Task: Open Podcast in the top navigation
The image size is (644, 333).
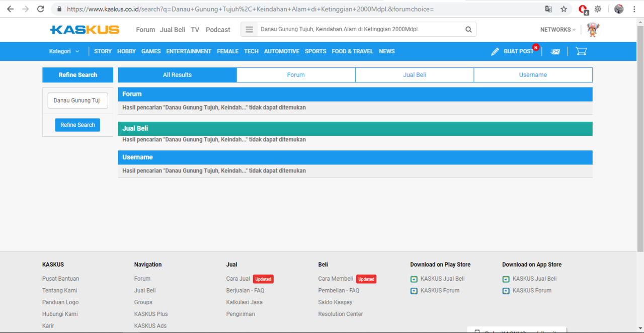Action: tap(218, 30)
